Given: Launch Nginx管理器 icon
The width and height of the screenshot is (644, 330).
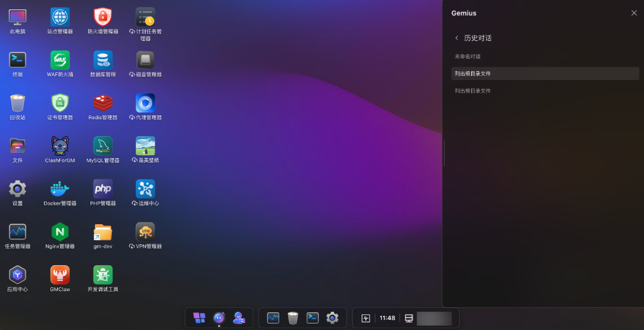Looking at the screenshot, I should [x=60, y=232].
